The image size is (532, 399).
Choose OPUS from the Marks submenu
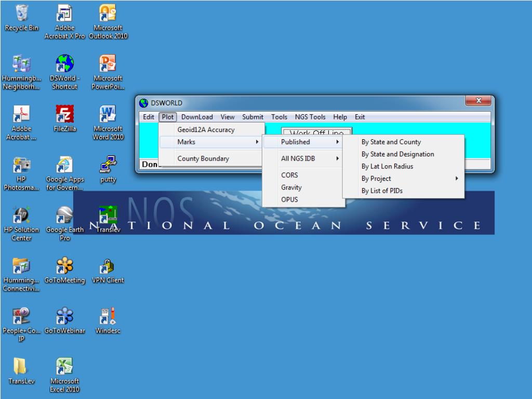[x=303, y=199]
